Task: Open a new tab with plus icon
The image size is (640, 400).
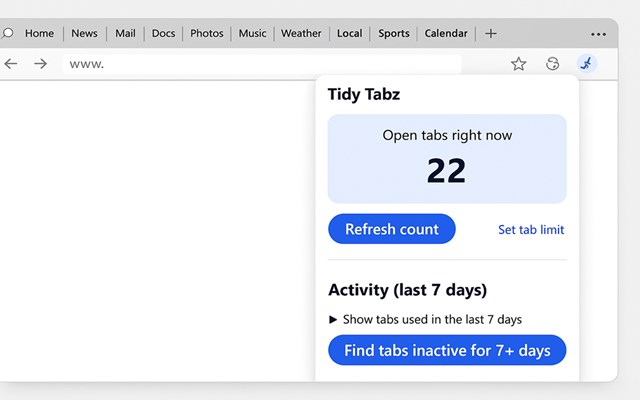Action: (490, 33)
